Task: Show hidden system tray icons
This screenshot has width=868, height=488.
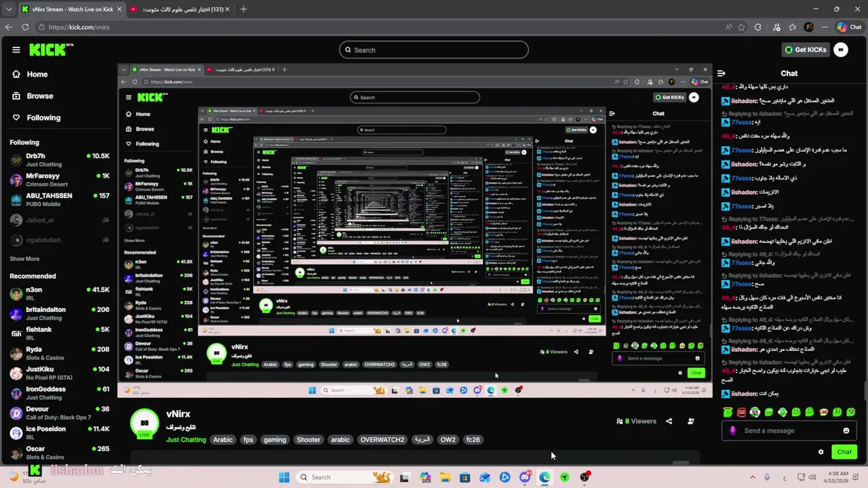Action: click(752, 477)
